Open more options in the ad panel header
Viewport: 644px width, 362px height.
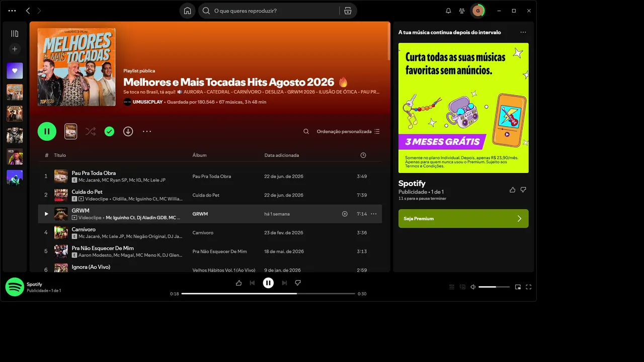click(x=523, y=32)
